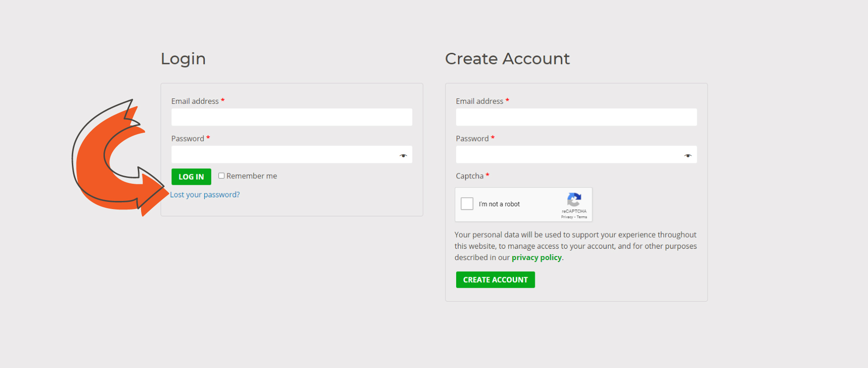868x368 pixels.
Task: Open reCAPTCHA Terms link
Action: tap(582, 217)
